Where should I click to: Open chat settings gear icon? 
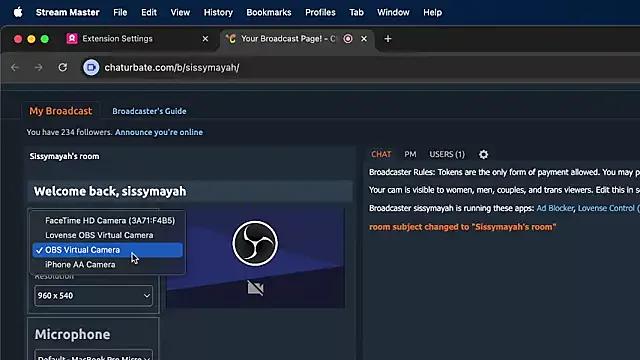[x=484, y=154]
